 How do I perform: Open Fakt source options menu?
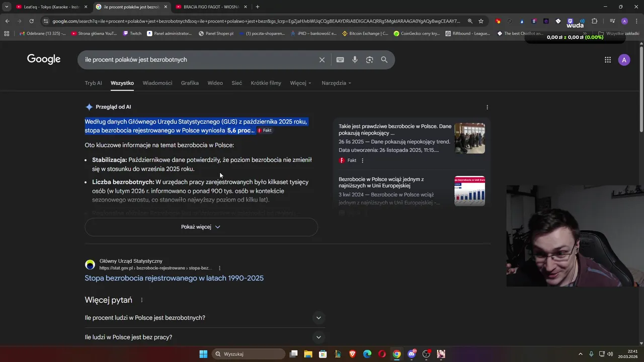point(362,160)
